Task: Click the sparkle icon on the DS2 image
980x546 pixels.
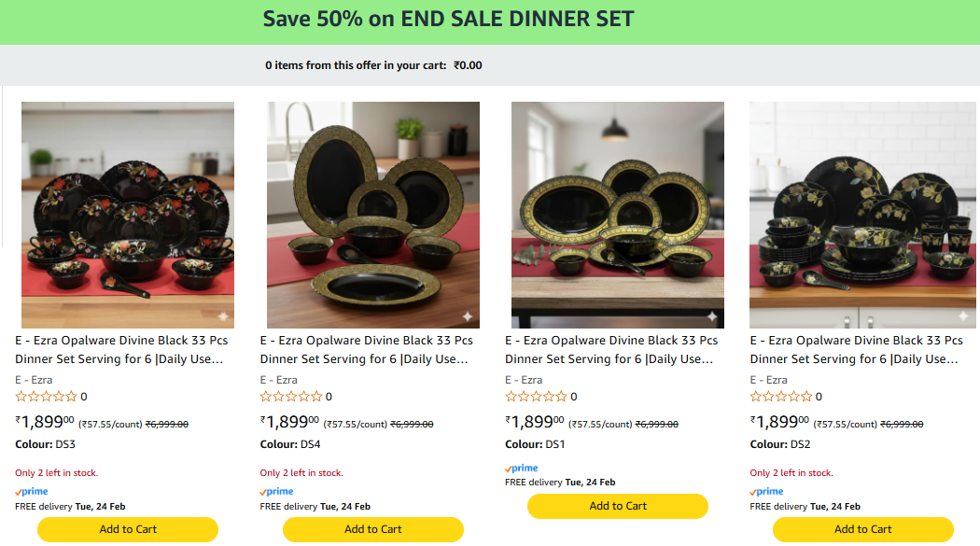Action: tap(958, 316)
